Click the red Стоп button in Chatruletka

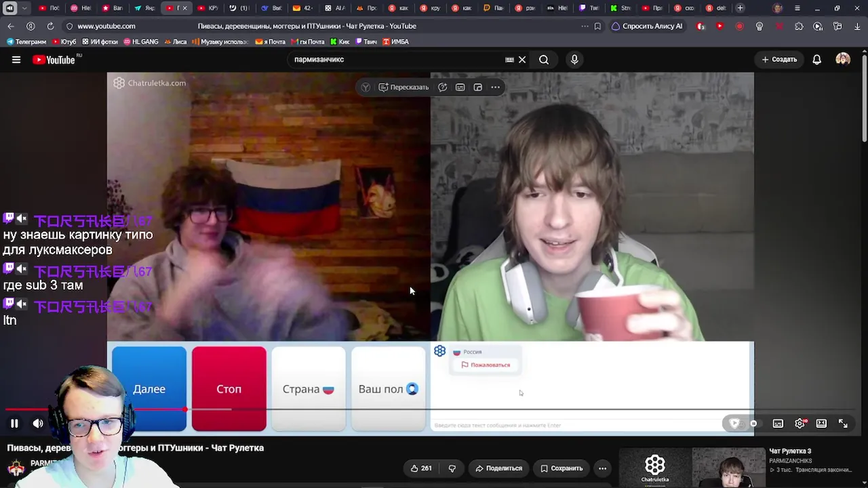pos(229,389)
